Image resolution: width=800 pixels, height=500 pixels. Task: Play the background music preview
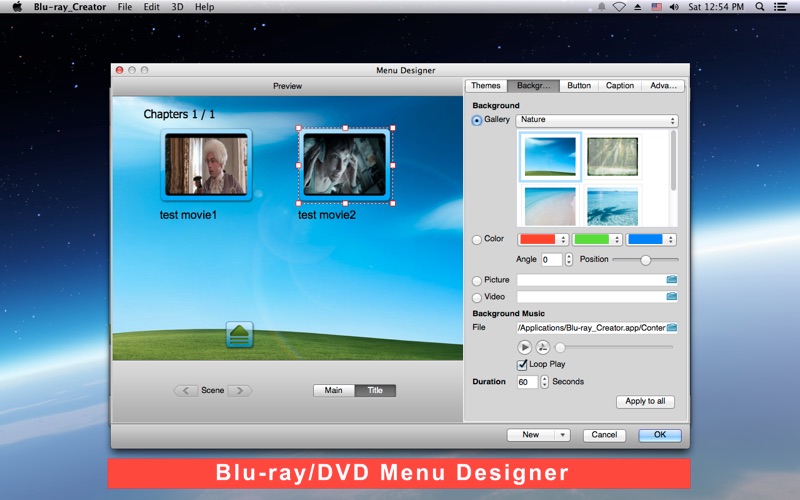pyautogui.click(x=524, y=347)
